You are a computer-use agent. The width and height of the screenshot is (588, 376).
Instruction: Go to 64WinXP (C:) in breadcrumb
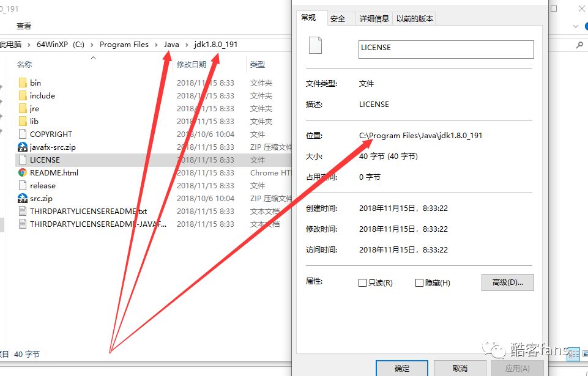[x=61, y=44]
